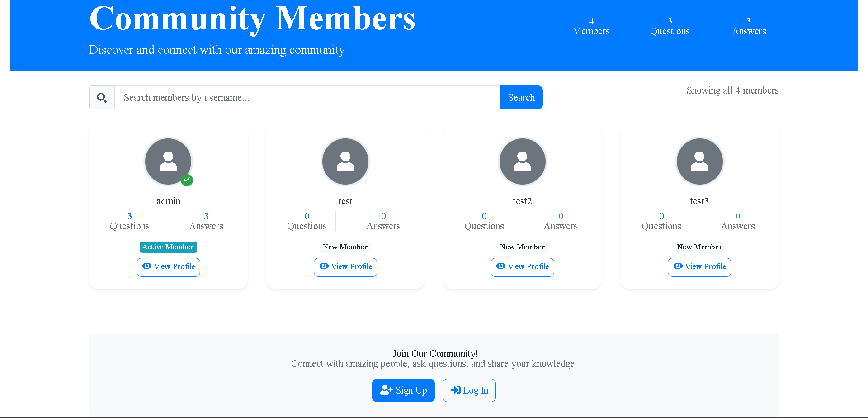The image size is (868, 418).
Task: Select the Members counter in the header
Action: click(x=591, y=26)
